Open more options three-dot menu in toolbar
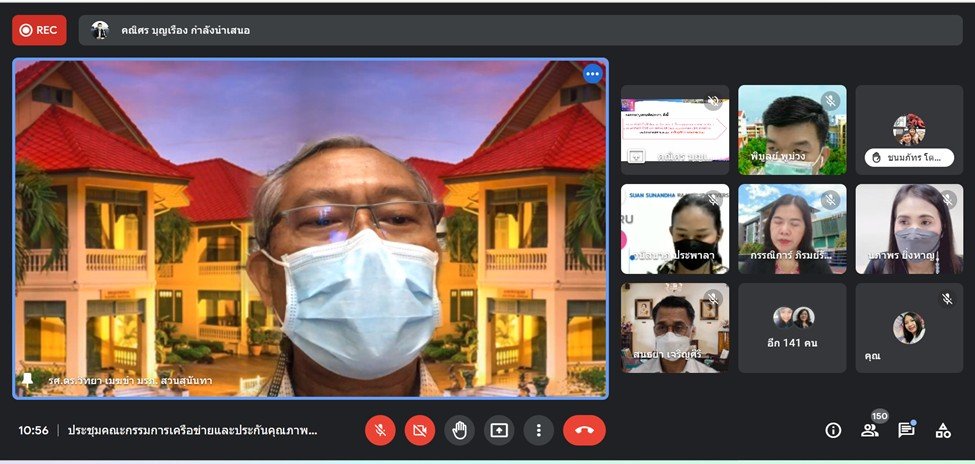This screenshot has width=975, height=464. point(538,430)
